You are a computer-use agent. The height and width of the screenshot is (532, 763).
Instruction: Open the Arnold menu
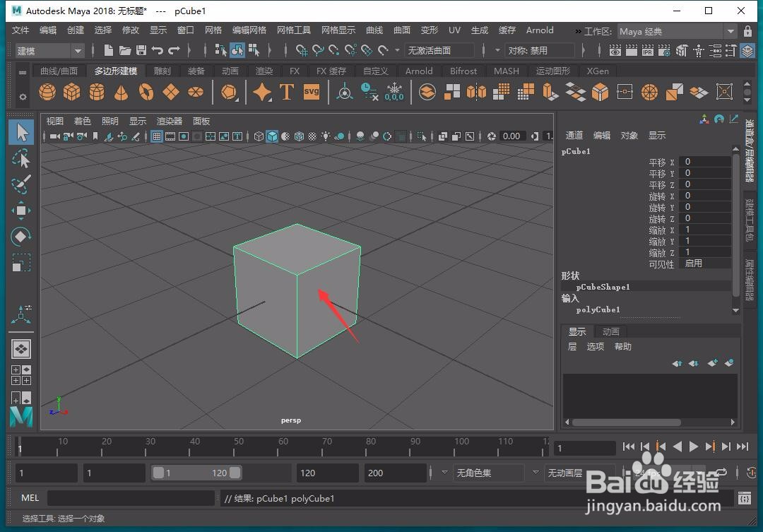click(x=540, y=30)
